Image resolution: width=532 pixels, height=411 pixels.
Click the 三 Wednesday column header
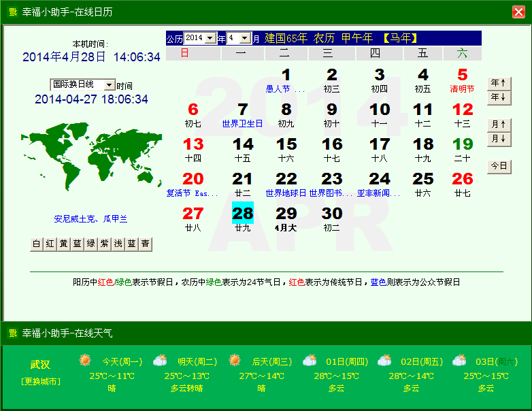331,53
